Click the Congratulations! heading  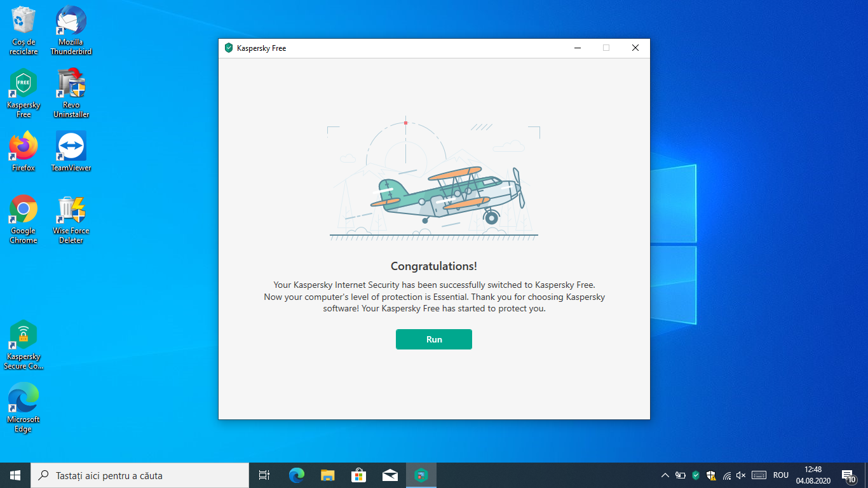(434, 266)
